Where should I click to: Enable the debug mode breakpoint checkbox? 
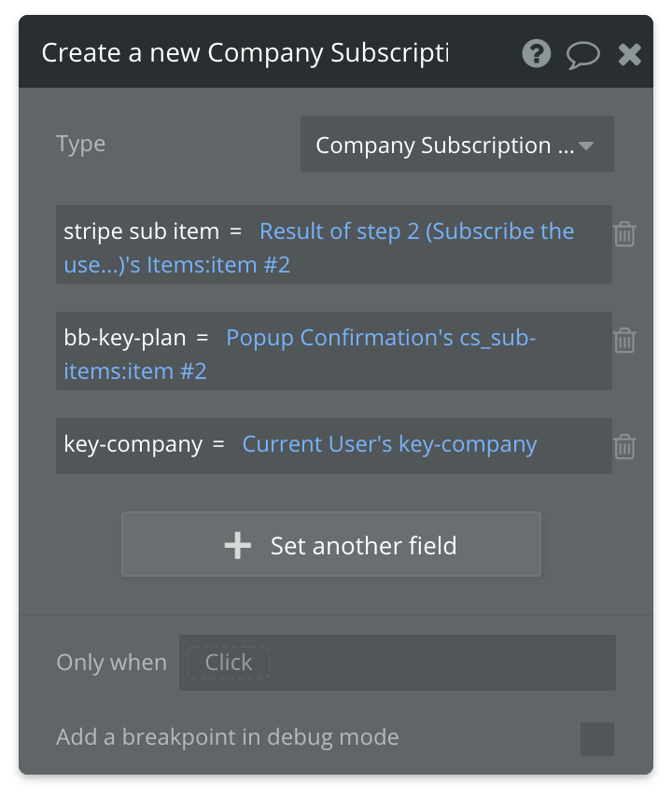click(596, 738)
